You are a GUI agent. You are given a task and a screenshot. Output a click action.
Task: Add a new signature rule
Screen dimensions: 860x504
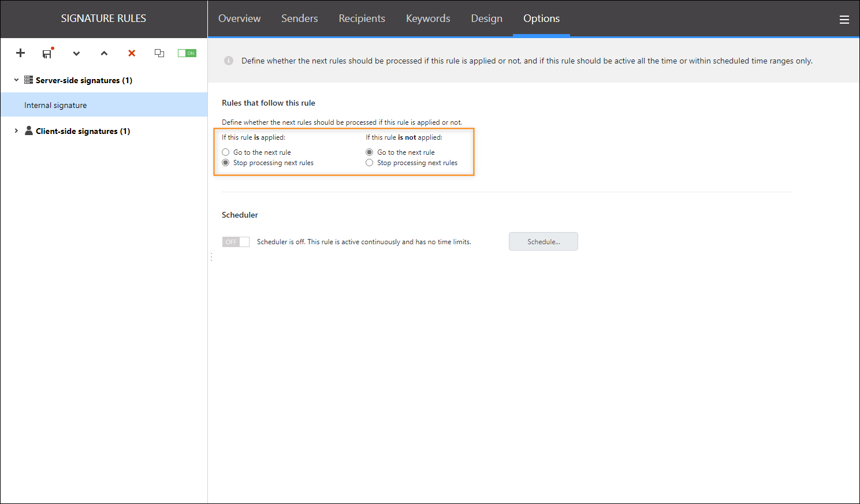pos(20,53)
